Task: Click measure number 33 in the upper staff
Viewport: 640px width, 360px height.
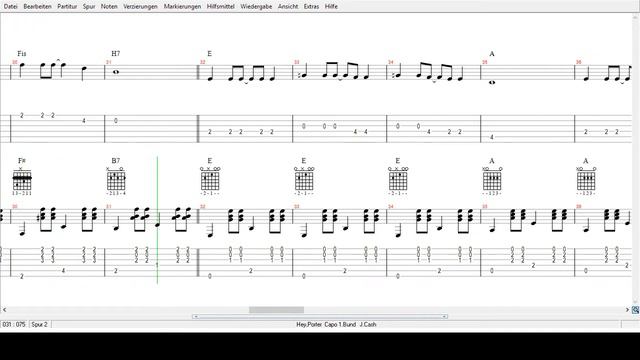Action: (x=297, y=62)
